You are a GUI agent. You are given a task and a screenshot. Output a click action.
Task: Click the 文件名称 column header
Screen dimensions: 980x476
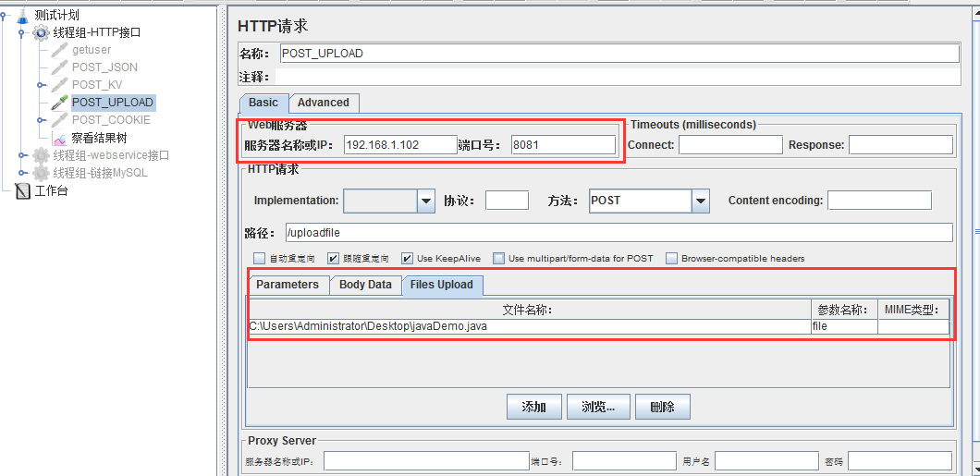pos(530,310)
